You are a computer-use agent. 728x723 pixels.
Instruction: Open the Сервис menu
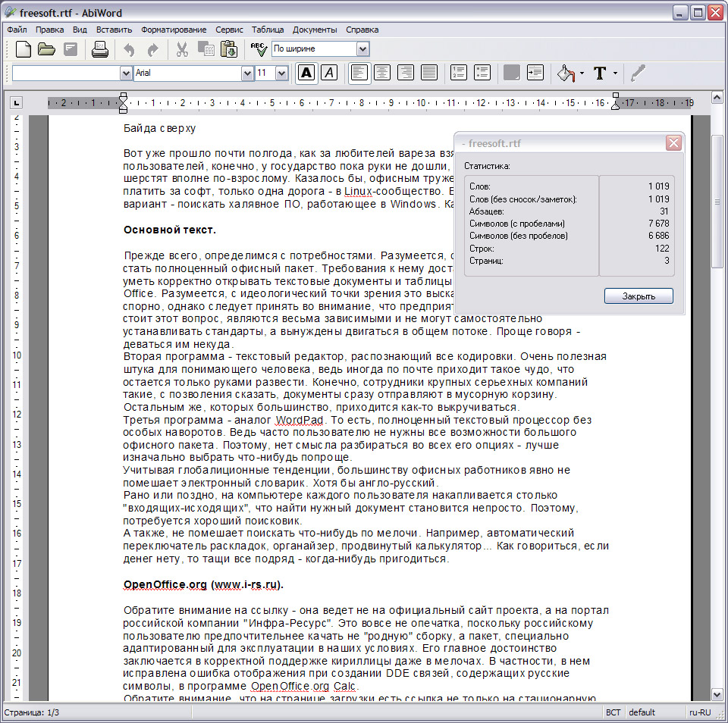pos(229,30)
